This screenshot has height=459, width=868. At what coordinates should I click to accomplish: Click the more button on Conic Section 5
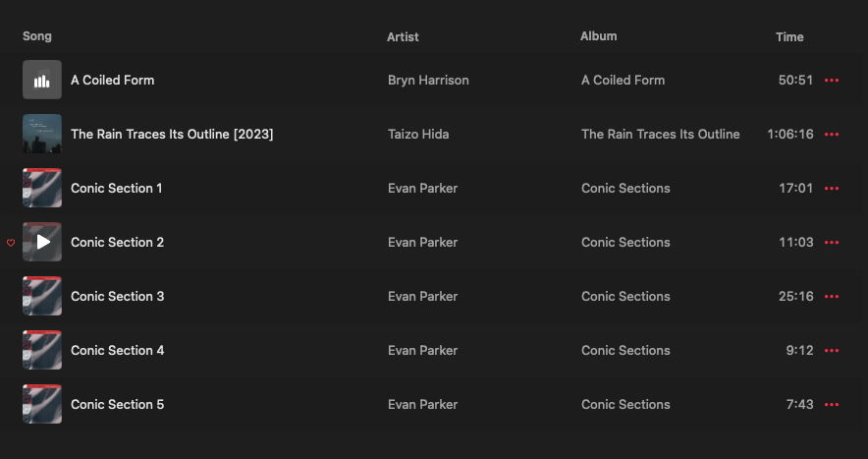point(833,405)
